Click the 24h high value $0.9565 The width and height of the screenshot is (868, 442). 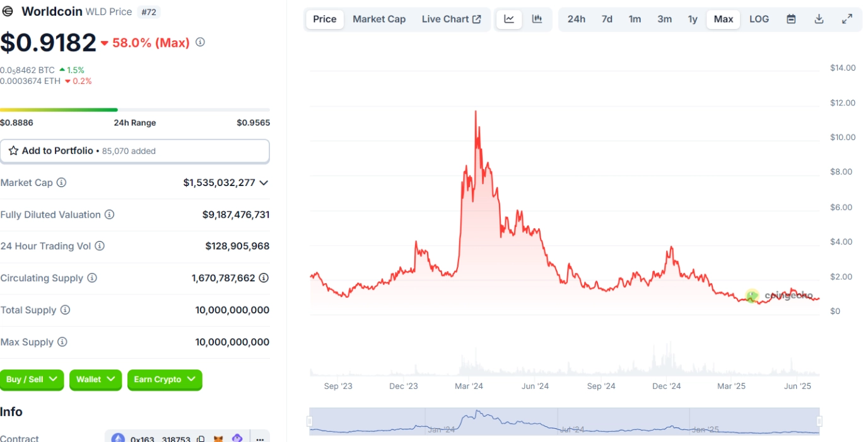point(254,123)
